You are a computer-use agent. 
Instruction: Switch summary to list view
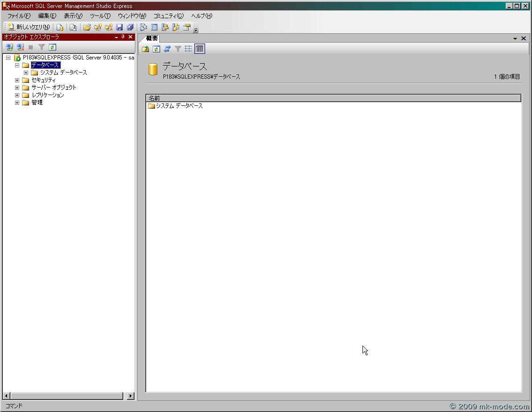click(x=188, y=49)
